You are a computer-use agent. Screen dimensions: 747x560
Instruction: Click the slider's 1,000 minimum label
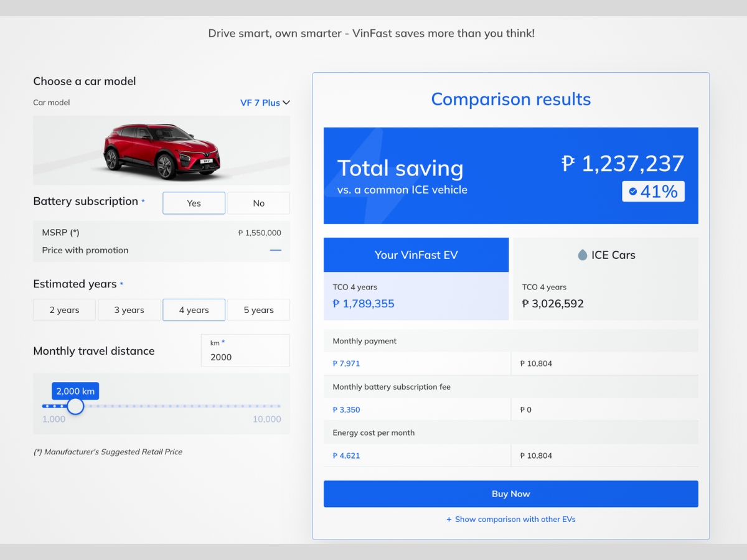[54, 419]
